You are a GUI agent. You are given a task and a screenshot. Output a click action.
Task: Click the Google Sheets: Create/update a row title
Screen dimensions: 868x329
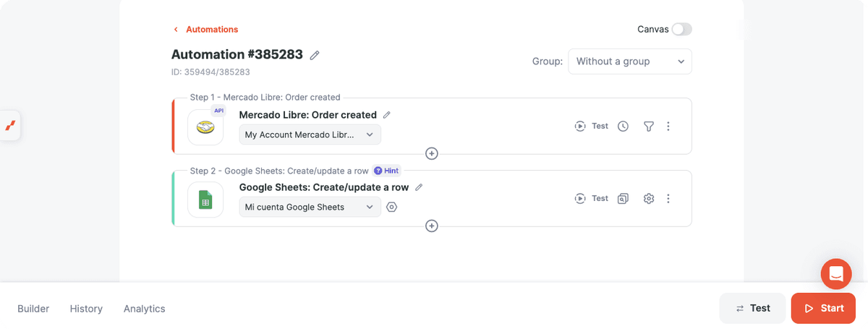pos(324,187)
